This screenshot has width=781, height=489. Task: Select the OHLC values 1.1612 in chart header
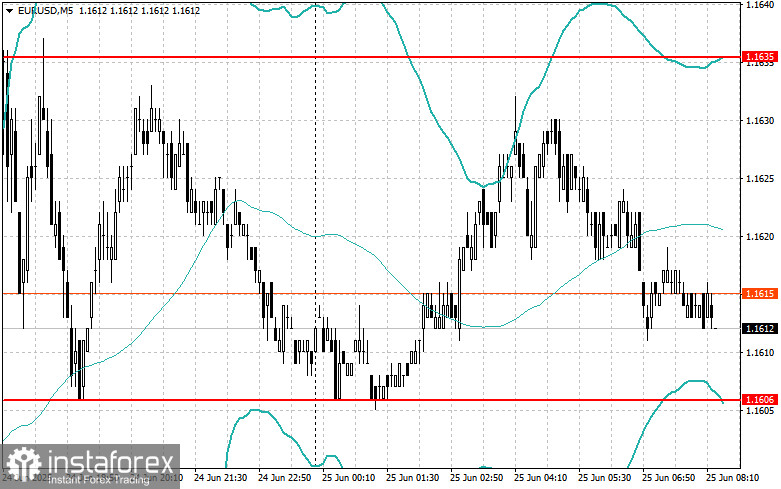point(139,10)
